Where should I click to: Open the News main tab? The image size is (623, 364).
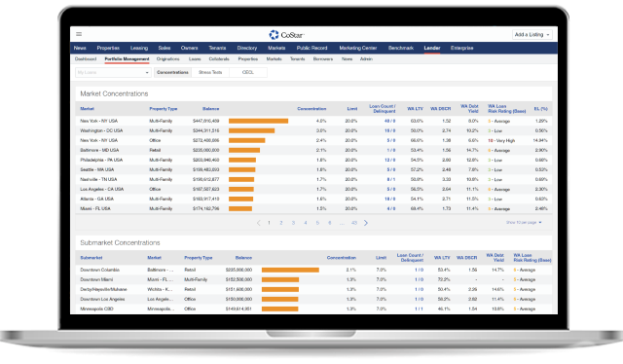coord(80,48)
